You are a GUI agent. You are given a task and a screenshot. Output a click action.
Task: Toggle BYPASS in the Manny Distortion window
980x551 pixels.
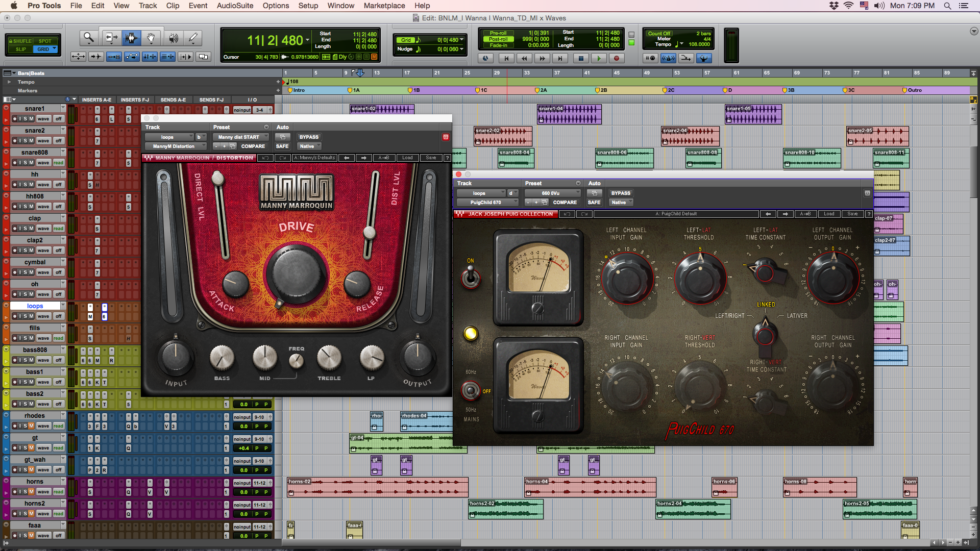(x=309, y=137)
